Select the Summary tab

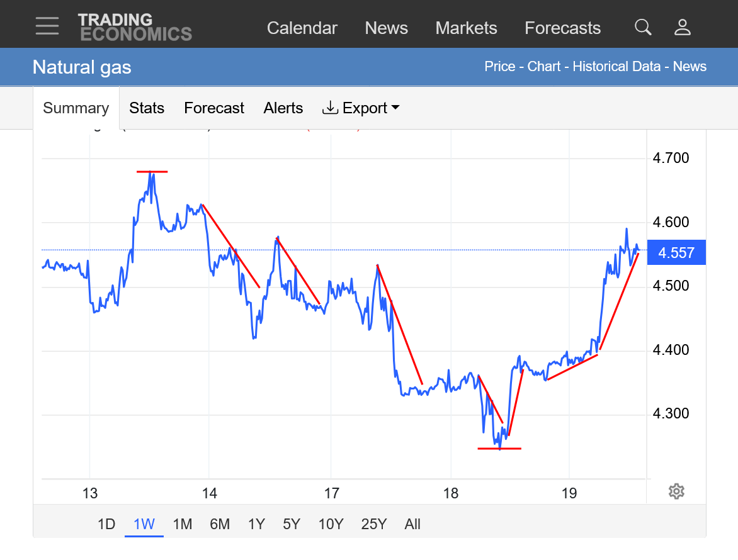point(76,108)
